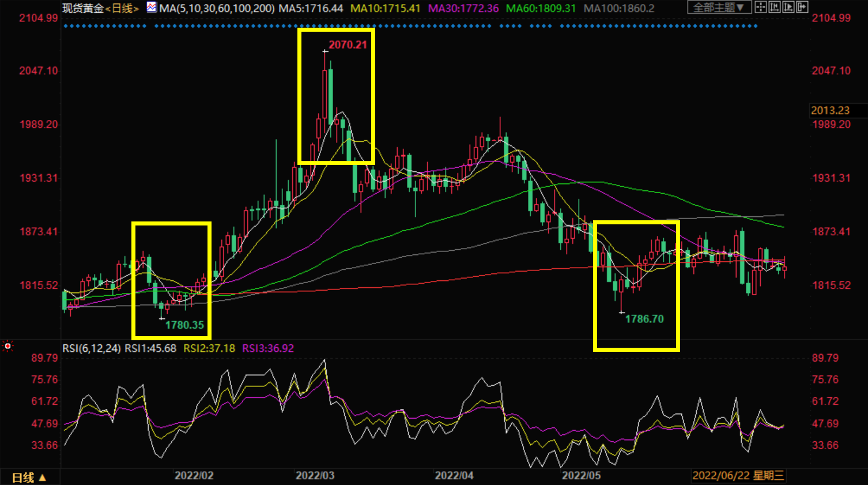Click the 1786.70 low price label
This screenshot has height=485, width=868.
(x=644, y=319)
